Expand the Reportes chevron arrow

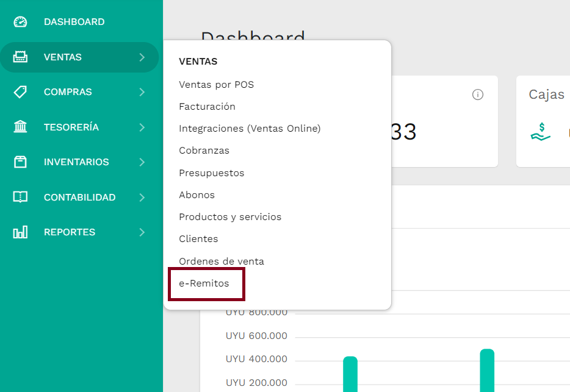142,232
